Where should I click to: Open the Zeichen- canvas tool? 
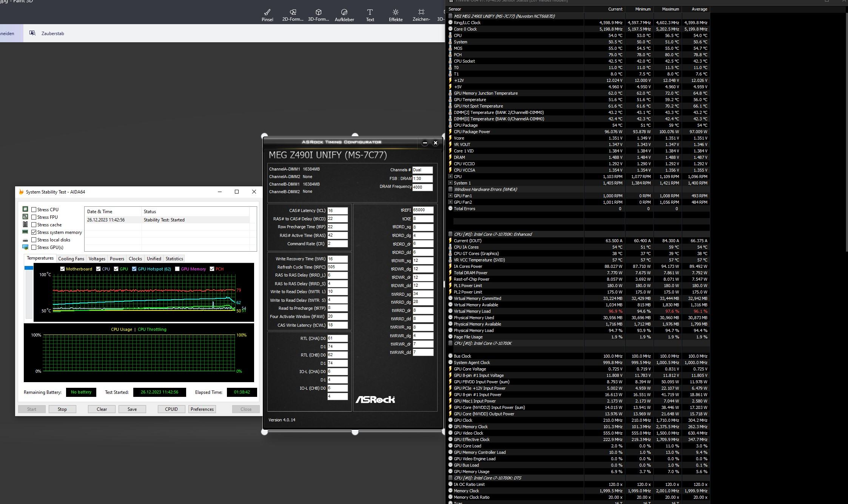point(421,15)
